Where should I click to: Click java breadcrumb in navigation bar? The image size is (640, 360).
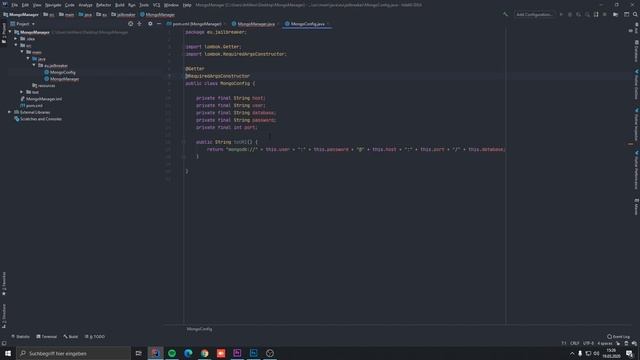(85, 15)
